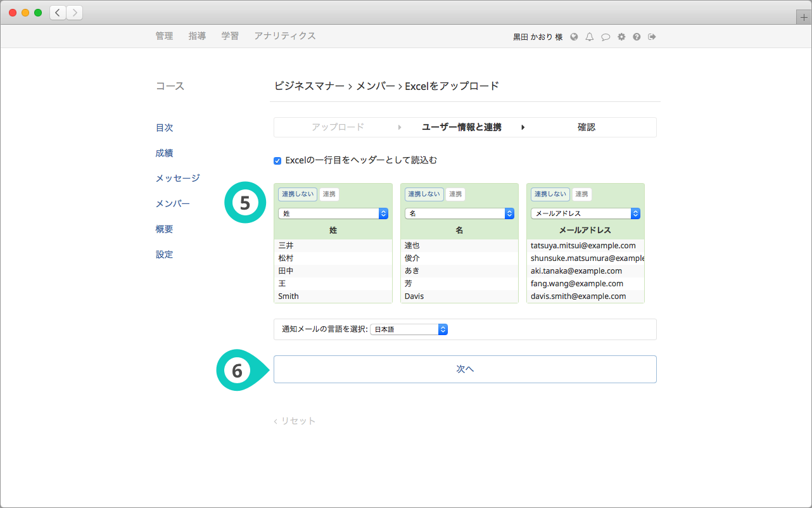Select 連携 toggle in the 姓 column
The width and height of the screenshot is (812, 508).
tap(329, 194)
